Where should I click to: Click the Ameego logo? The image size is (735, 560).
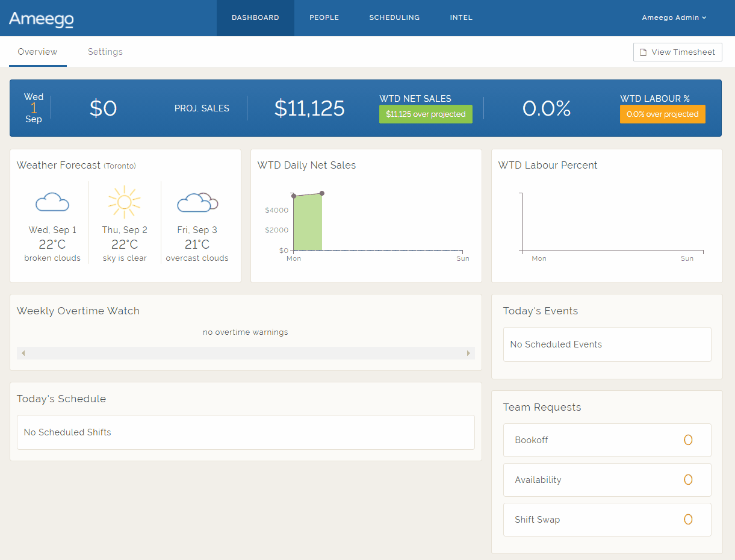point(41,19)
